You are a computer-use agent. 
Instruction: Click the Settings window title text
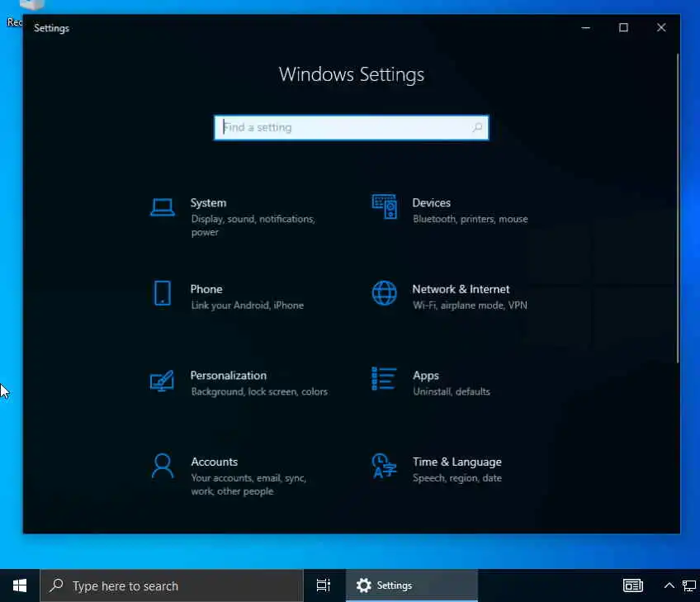tap(51, 28)
